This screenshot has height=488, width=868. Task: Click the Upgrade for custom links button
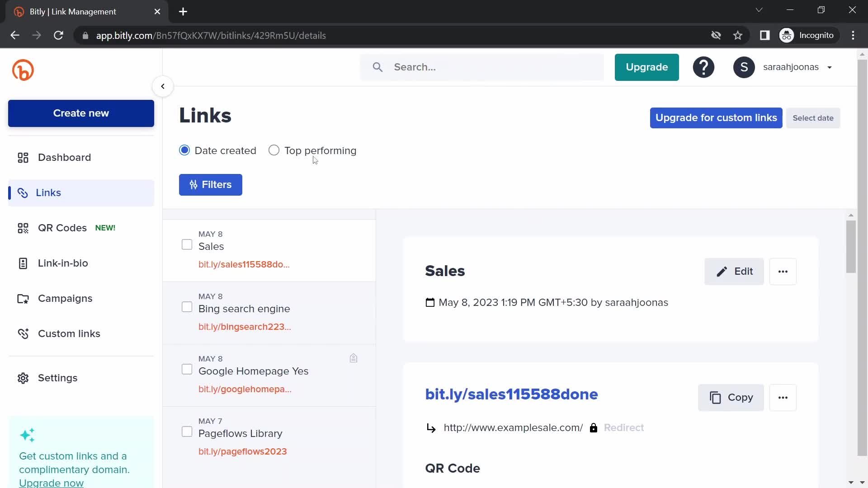point(716,117)
